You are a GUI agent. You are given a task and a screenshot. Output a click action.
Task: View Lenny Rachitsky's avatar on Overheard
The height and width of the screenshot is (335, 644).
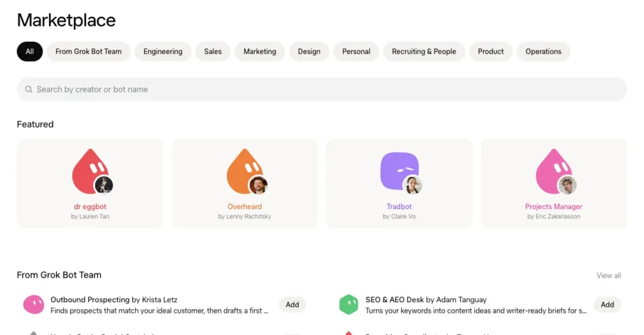[258, 185]
